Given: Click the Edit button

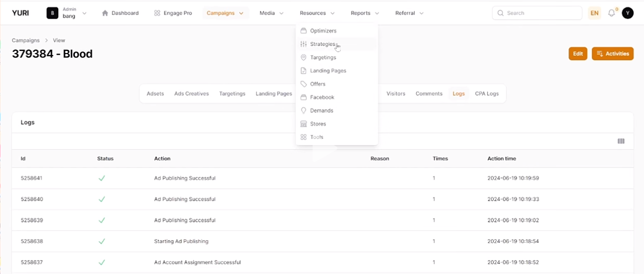Looking at the screenshot, I should point(578,54).
